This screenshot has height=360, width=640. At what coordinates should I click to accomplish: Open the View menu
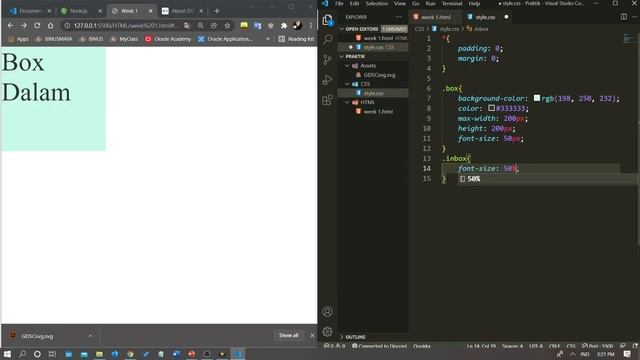point(400,4)
